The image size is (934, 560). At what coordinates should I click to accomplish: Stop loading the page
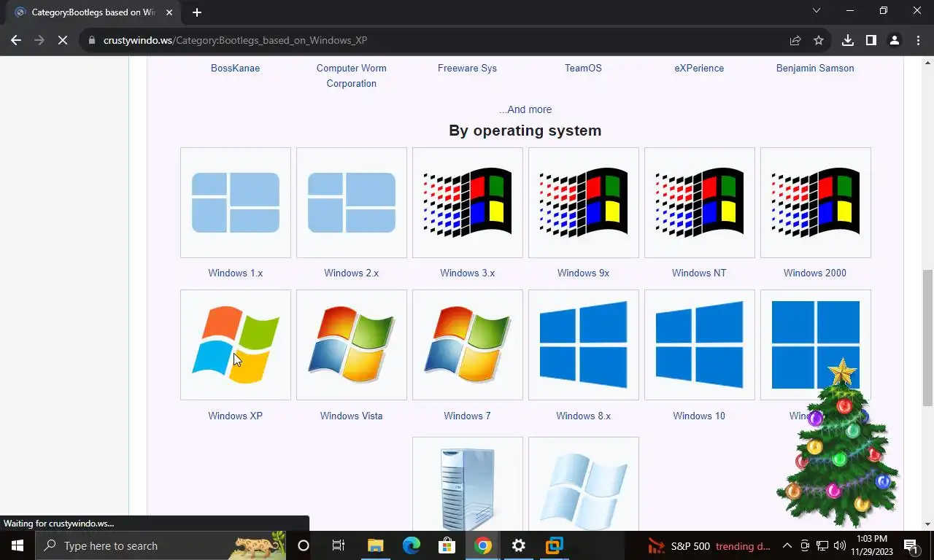coord(63,40)
